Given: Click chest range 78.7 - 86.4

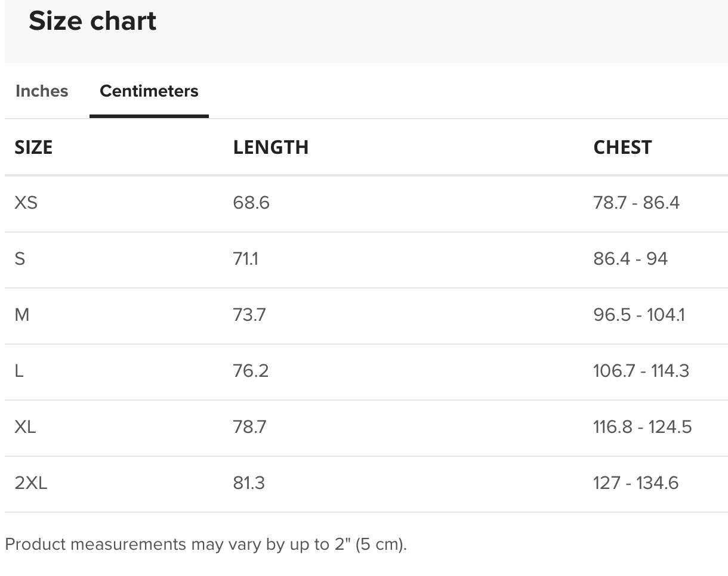Looking at the screenshot, I should (x=636, y=203).
